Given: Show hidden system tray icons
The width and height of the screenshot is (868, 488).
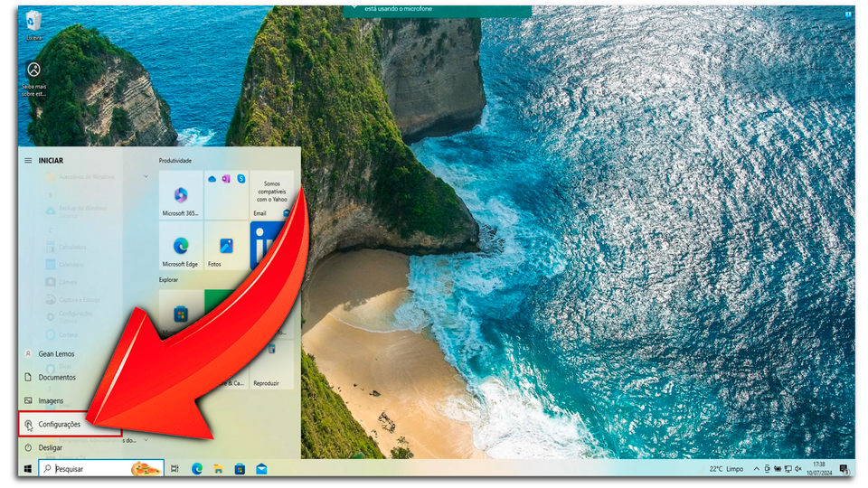Looking at the screenshot, I should pyautogui.click(x=756, y=469).
